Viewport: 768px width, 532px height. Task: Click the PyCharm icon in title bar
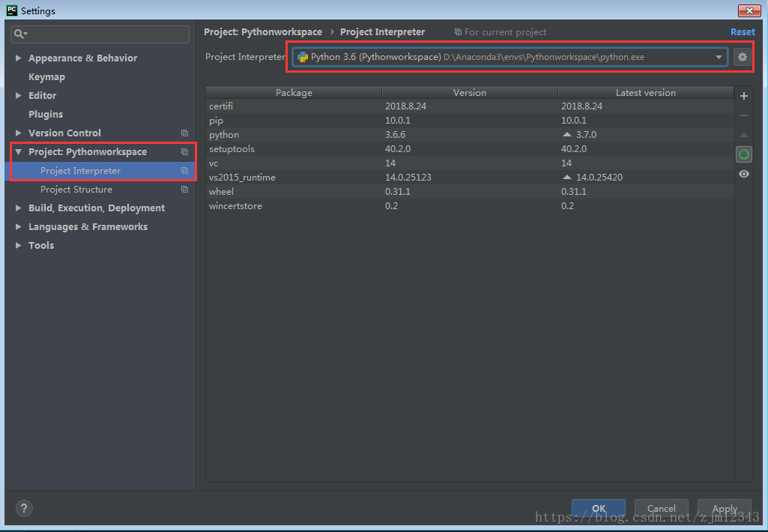[12, 10]
